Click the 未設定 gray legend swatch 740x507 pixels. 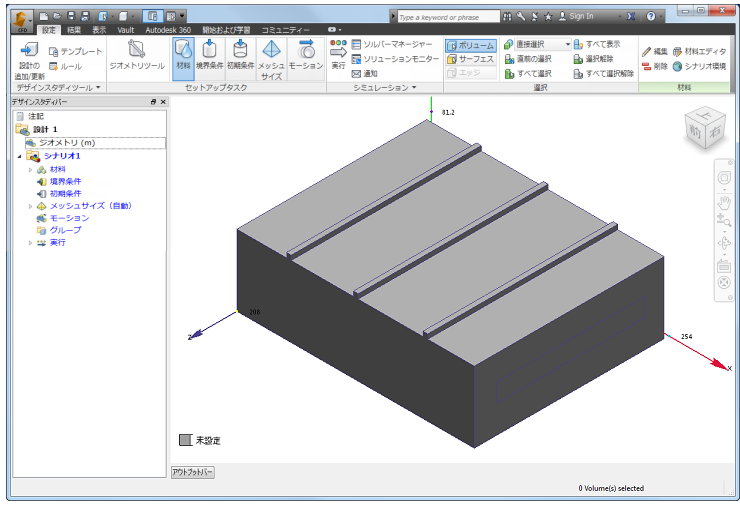coord(185,440)
